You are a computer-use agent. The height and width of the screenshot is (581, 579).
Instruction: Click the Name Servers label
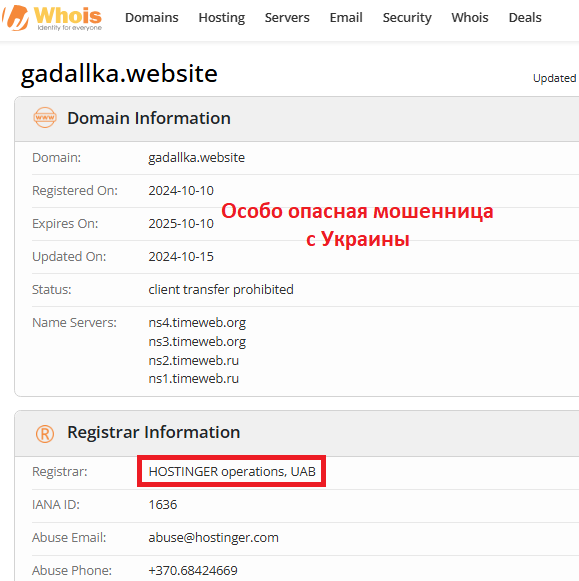point(74,322)
